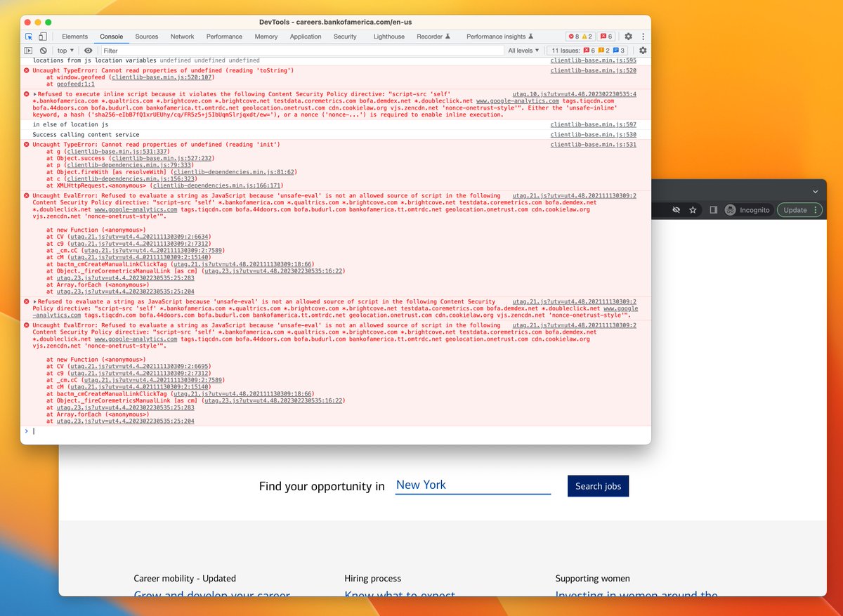Open source link clientlib-base.min.js:530
Viewport: 843px width, 616px height.
tap(593, 135)
